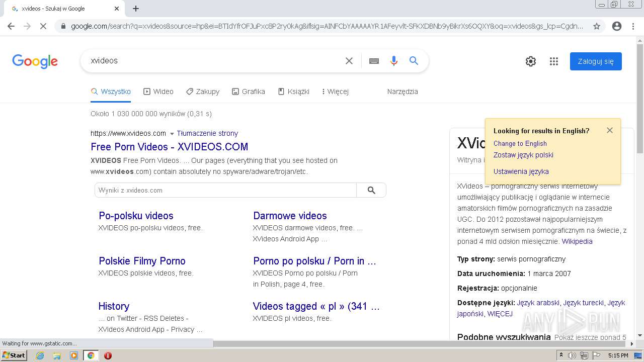
Task: Open the red Opera-like taskbar icon
Action: click(108, 355)
